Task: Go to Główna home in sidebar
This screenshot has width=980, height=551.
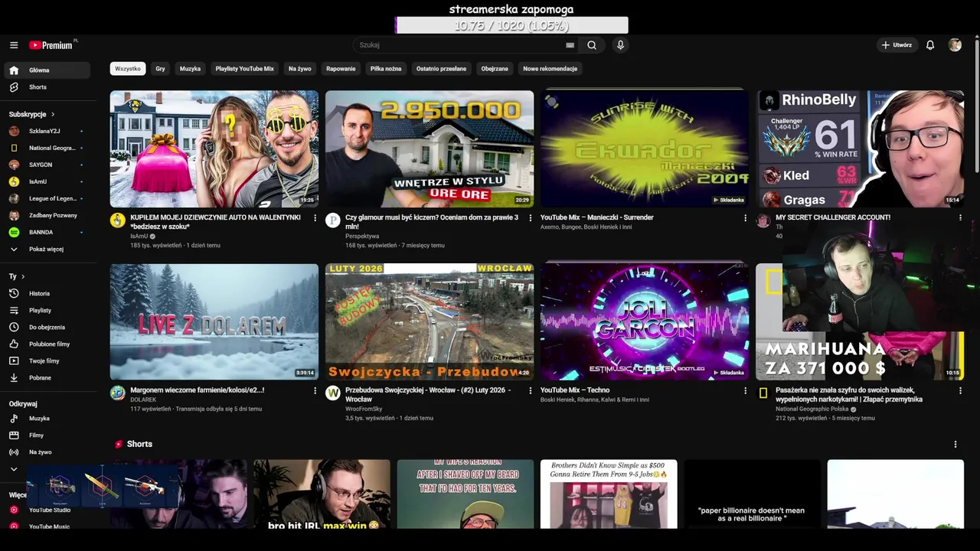Action: pyautogui.click(x=47, y=70)
